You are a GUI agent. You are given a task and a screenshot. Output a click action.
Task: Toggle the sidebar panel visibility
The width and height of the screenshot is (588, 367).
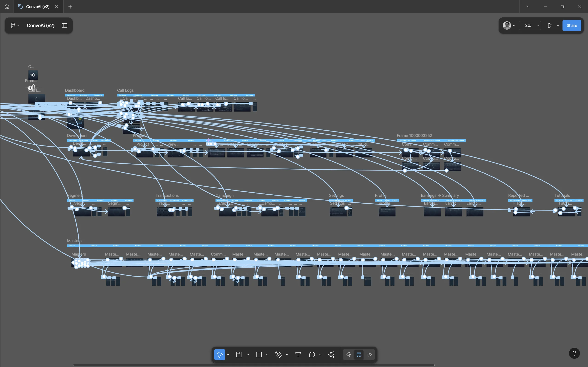pyautogui.click(x=64, y=25)
